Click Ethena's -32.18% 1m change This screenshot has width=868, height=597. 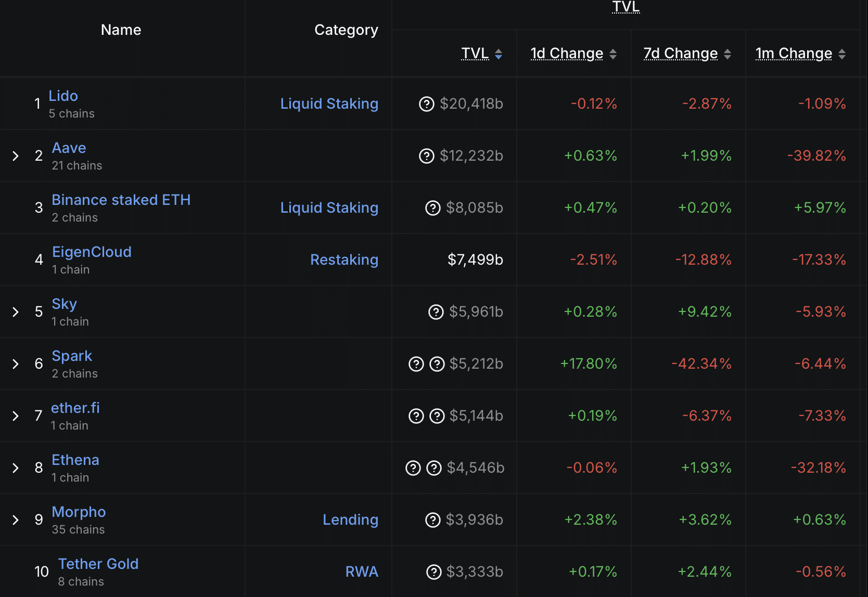pos(819,468)
